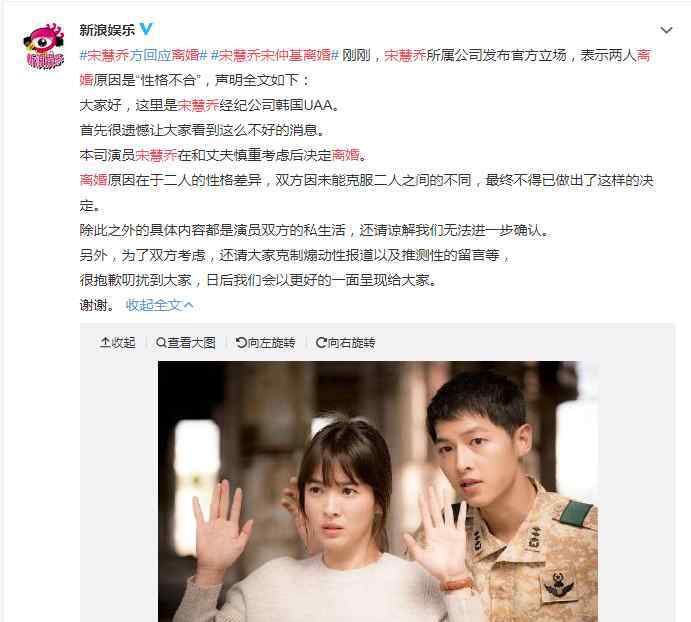Click the highlighted 离婚 in 决定离婚 sentence
Image resolution: width=691 pixels, height=622 pixels.
[x=346, y=155]
